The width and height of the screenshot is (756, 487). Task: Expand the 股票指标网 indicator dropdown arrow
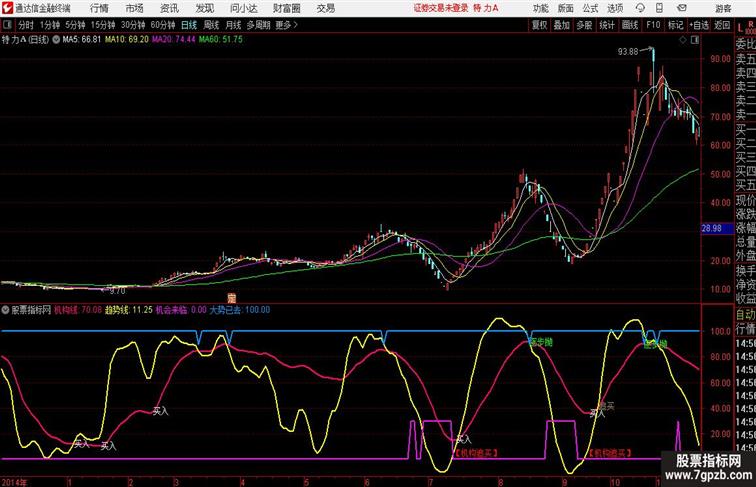coord(5,310)
